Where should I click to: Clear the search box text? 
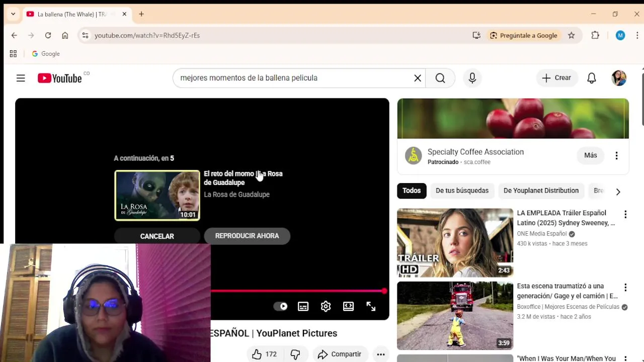tap(418, 78)
